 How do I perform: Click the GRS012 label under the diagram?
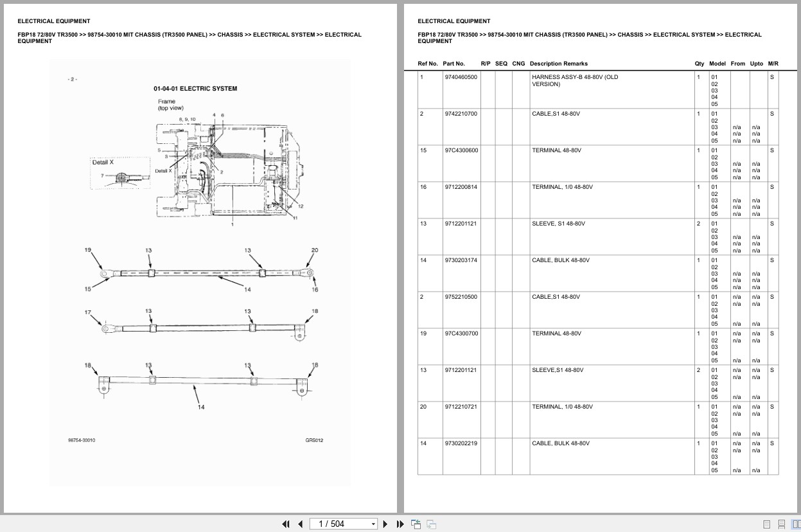point(314,440)
